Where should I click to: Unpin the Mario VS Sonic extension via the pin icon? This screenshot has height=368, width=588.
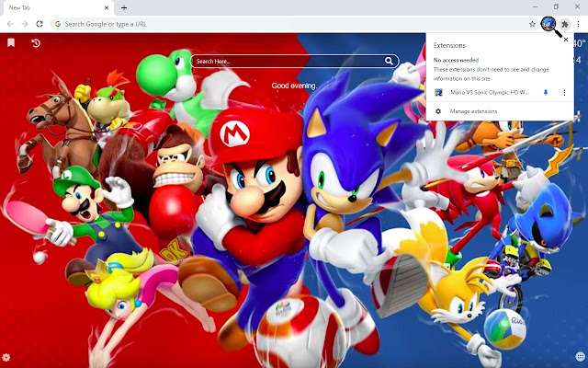546,92
